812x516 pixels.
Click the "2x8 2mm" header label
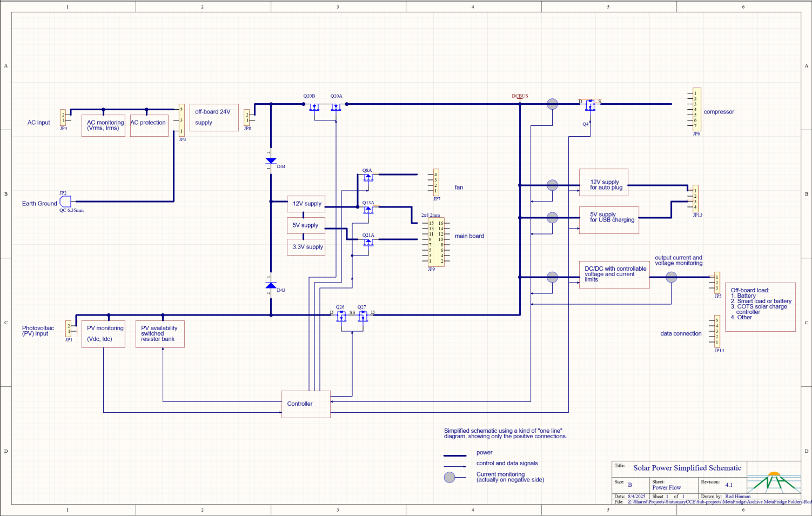tap(431, 215)
